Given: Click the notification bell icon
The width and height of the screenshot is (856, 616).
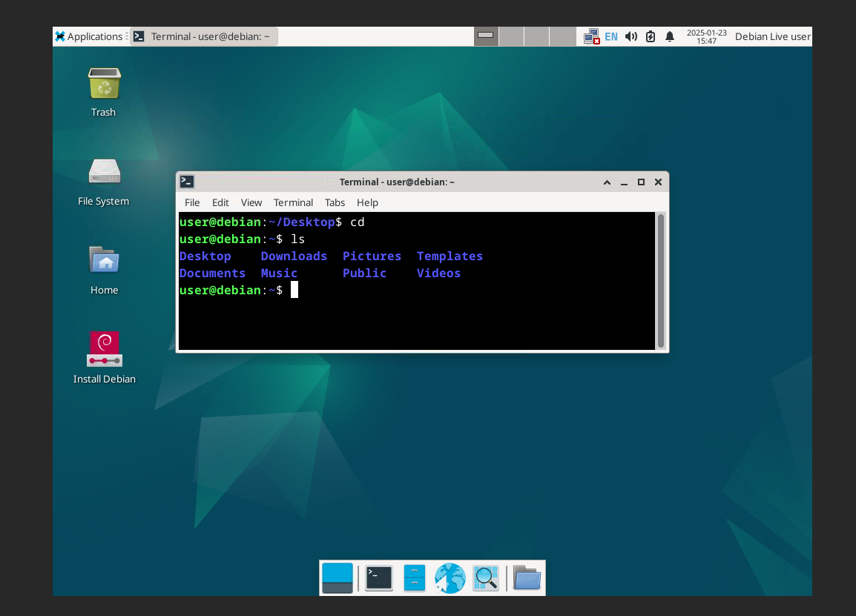Looking at the screenshot, I should pos(670,36).
